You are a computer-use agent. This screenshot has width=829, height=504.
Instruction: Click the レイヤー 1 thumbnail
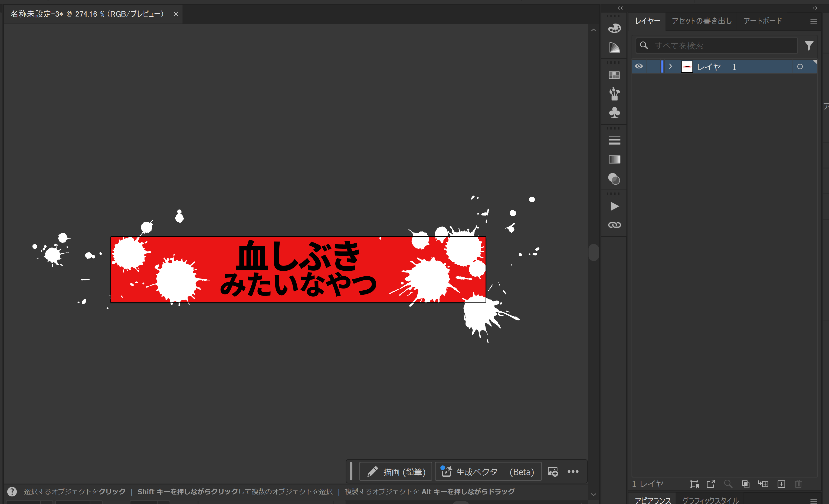point(687,67)
